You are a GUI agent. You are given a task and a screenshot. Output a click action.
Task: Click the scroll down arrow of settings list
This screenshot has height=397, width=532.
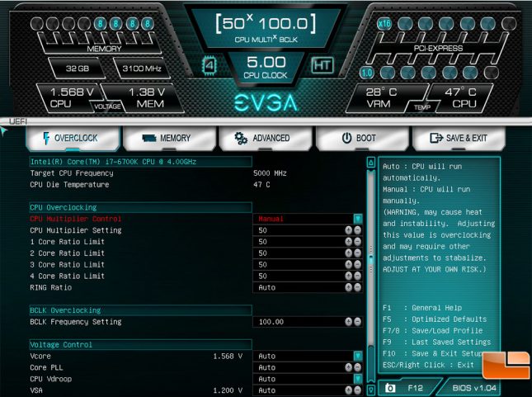(371, 390)
